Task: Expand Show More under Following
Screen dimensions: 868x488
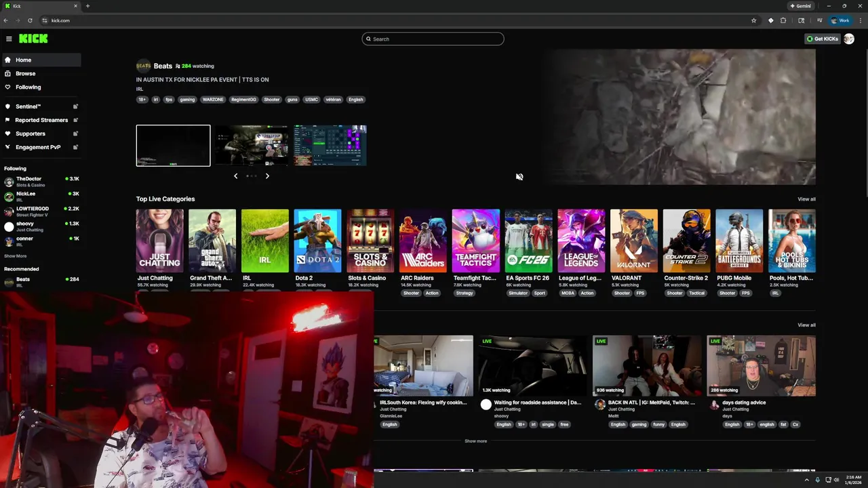Action: [x=15, y=256]
